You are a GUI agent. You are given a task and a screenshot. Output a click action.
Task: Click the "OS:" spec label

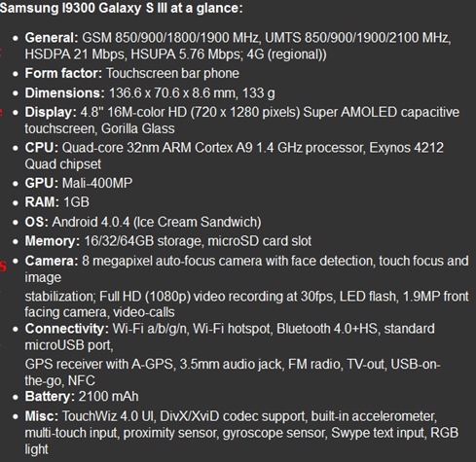[x=37, y=222]
